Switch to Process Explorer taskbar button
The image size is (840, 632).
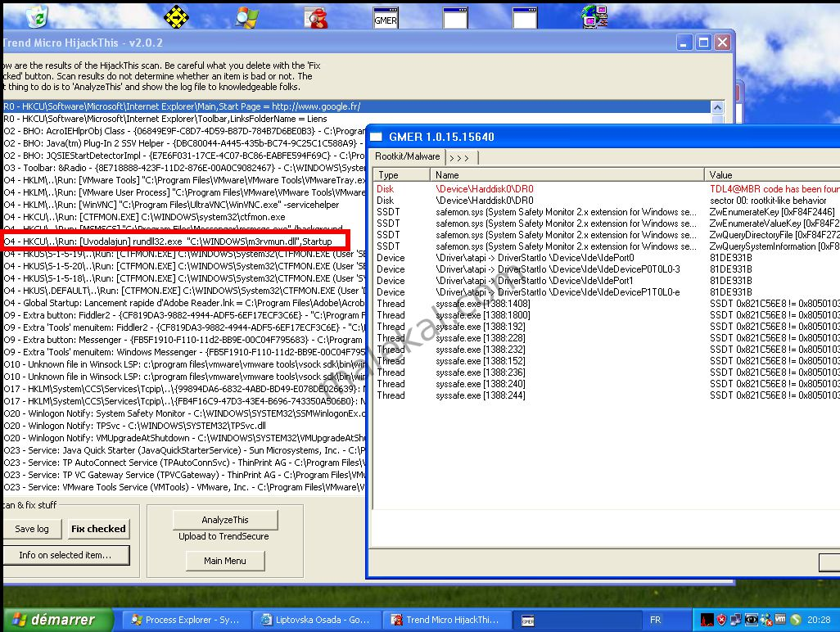185,620
